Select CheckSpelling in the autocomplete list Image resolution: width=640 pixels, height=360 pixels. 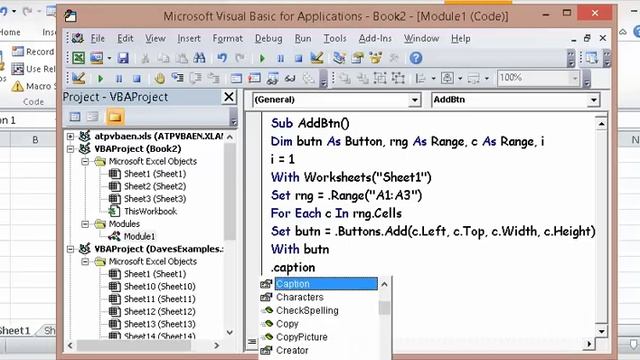point(307,311)
